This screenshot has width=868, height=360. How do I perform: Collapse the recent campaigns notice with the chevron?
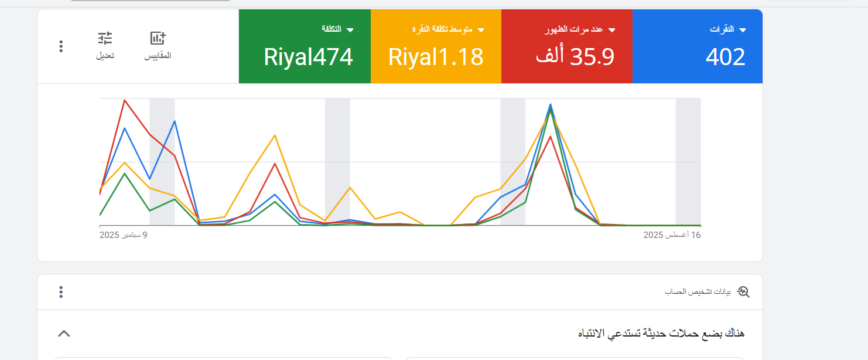click(x=64, y=333)
